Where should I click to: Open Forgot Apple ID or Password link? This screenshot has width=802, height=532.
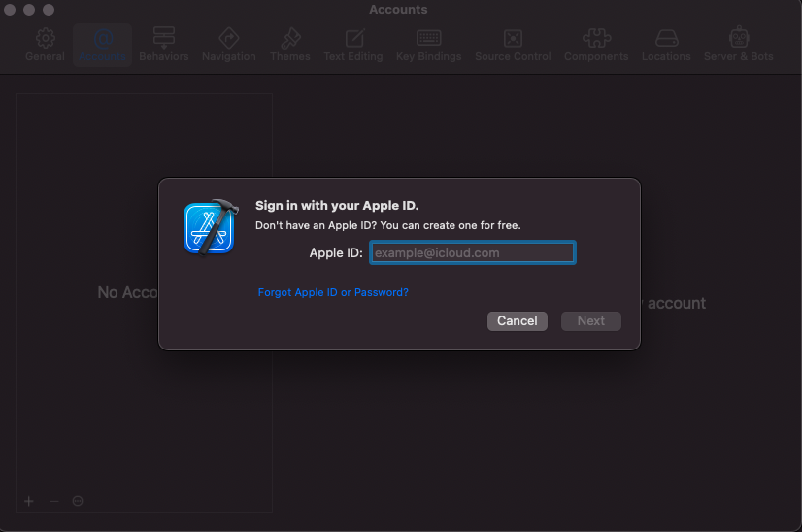tap(333, 292)
